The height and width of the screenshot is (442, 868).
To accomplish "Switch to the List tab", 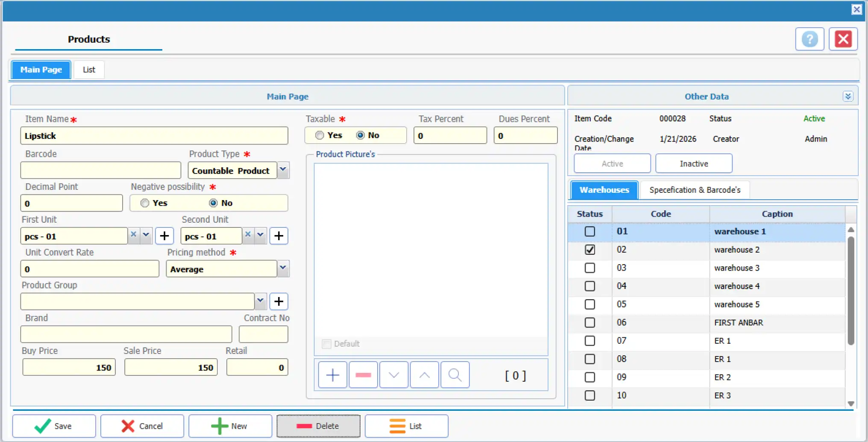I will point(89,70).
